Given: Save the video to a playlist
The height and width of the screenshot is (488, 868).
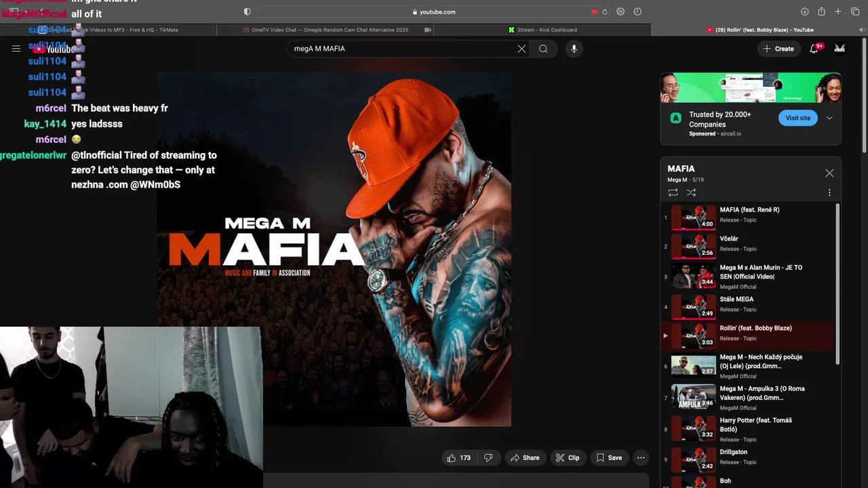Looking at the screenshot, I should (x=609, y=458).
